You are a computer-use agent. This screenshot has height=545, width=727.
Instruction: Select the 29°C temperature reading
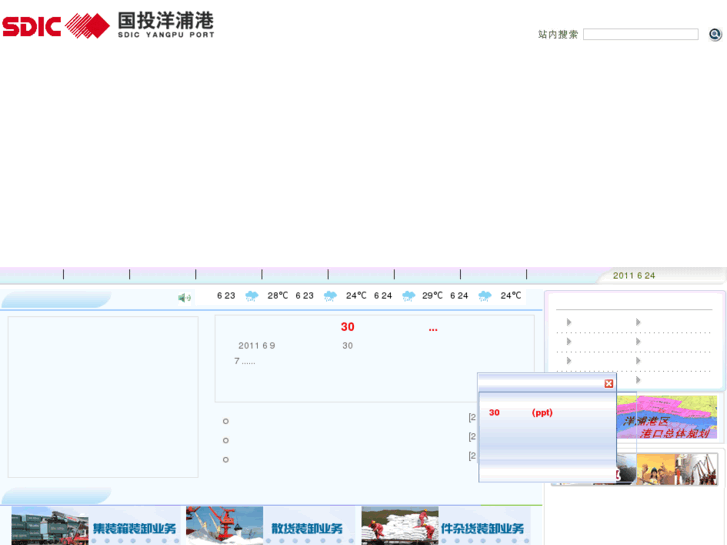click(x=432, y=295)
